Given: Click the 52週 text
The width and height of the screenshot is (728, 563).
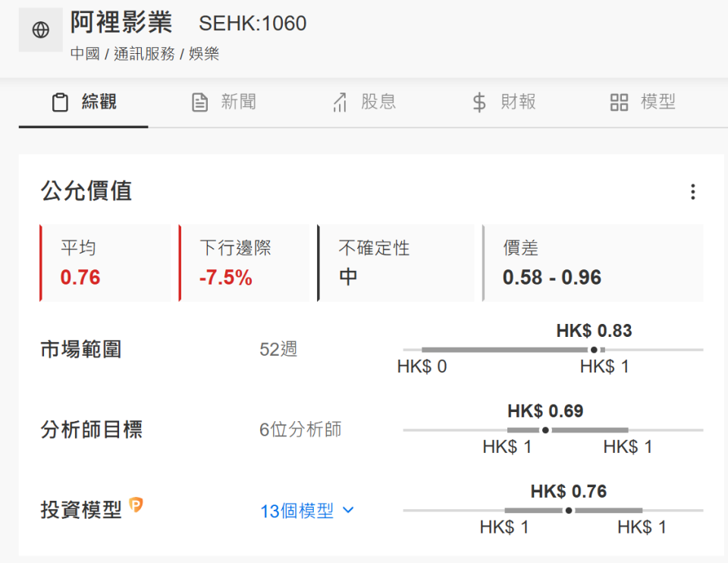Looking at the screenshot, I should [278, 349].
